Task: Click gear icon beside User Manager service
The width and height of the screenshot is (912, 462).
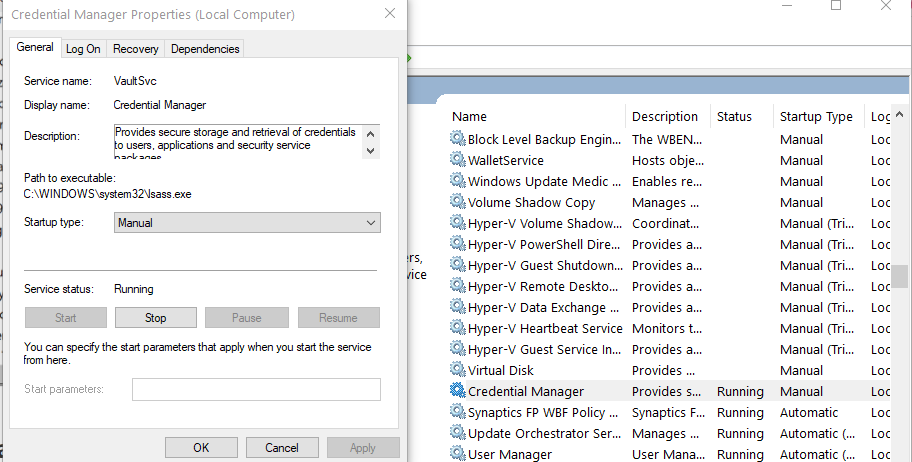Action: pyautogui.click(x=458, y=453)
